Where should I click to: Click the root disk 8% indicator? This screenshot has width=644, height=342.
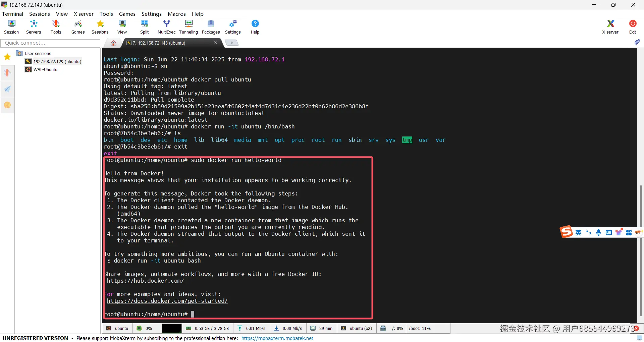click(x=392, y=329)
